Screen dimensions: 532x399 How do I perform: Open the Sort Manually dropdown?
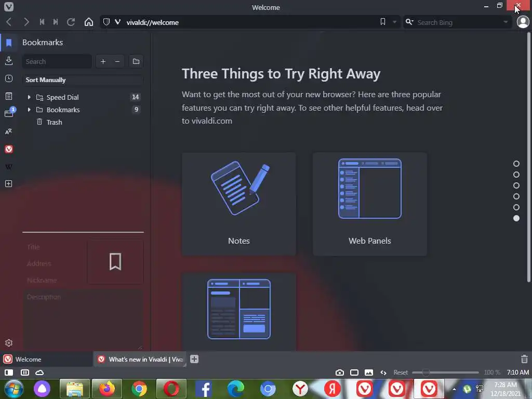click(83, 80)
